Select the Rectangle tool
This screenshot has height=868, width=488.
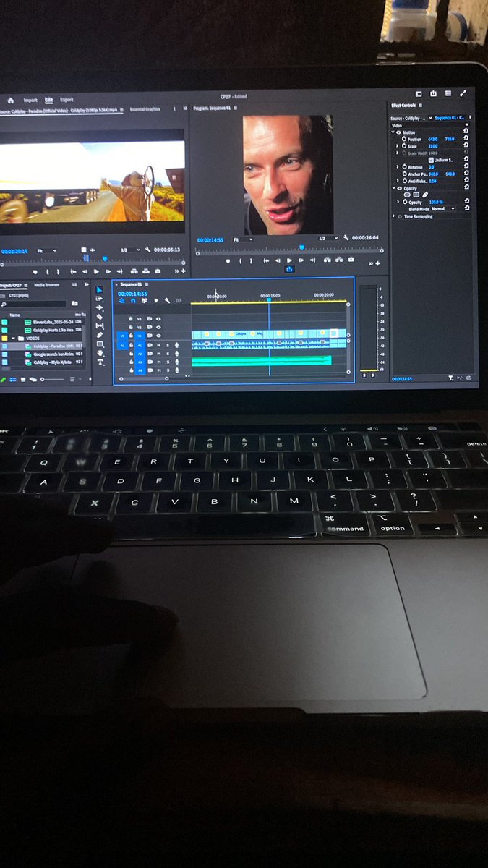(99, 344)
